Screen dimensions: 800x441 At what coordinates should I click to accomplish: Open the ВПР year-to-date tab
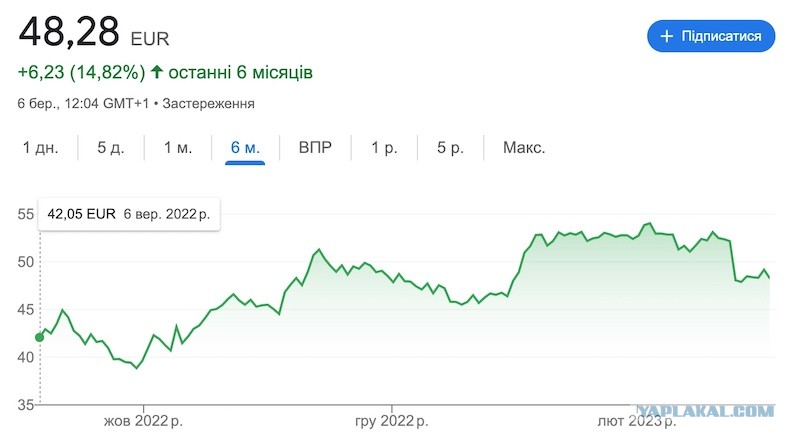point(315,148)
